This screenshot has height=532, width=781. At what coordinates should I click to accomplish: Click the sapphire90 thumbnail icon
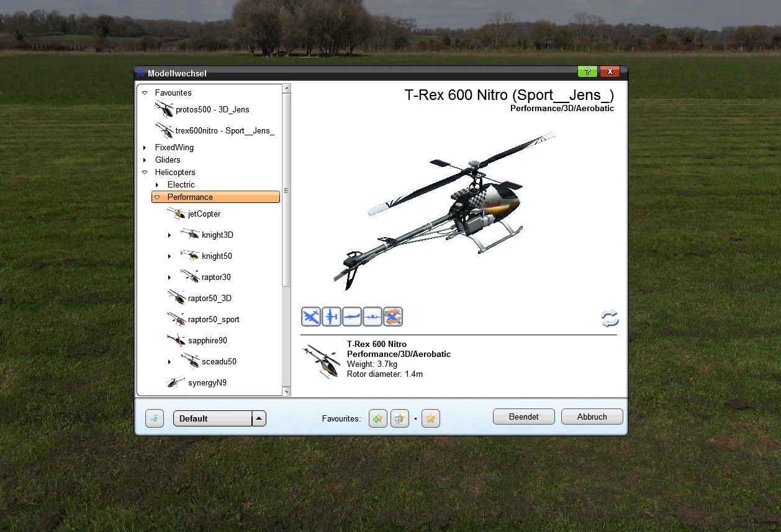click(x=177, y=341)
